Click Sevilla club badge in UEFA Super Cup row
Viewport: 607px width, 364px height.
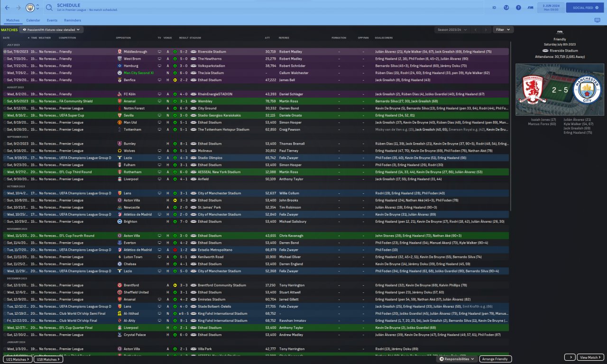119,115
